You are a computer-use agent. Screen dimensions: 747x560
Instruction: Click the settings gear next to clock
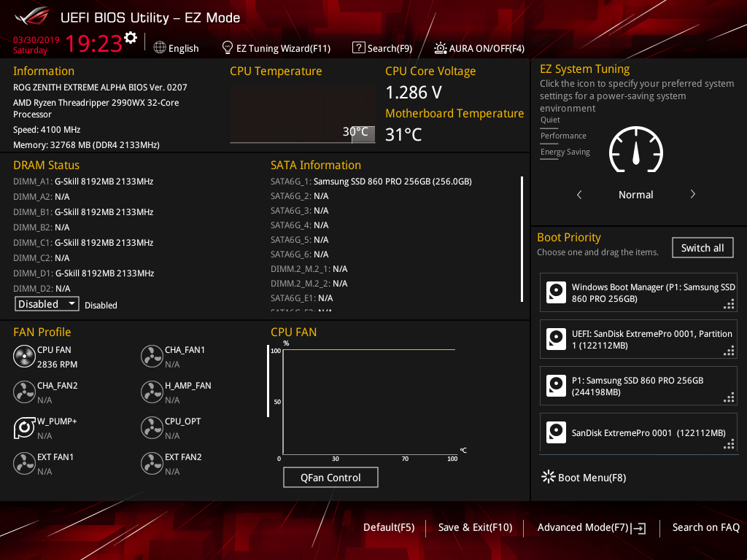(x=131, y=38)
